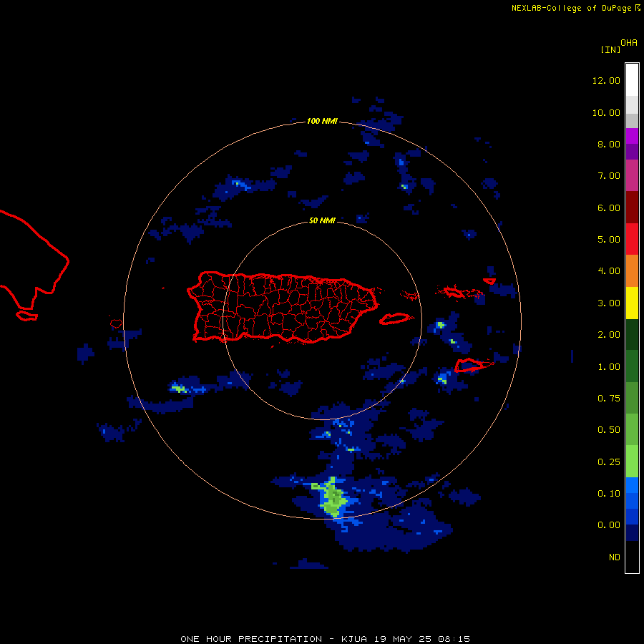This screenshot has height=644, width=644.
Task: Pick the light blue swatch just above 0.10
Action: click(x=632, y=485)
